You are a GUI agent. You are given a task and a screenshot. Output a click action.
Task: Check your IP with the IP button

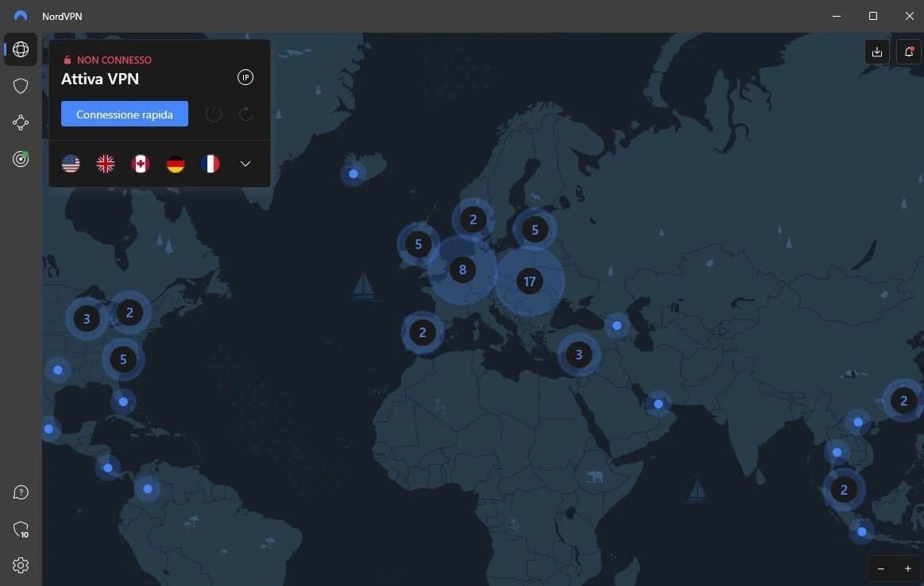click(245, 77)
